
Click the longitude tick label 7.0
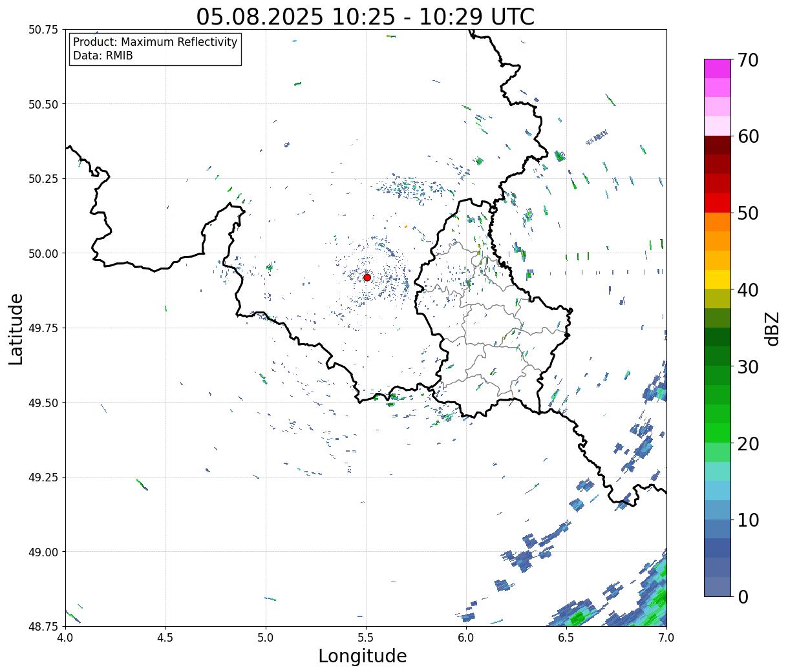pyautogui.click(x=666, y=638)
